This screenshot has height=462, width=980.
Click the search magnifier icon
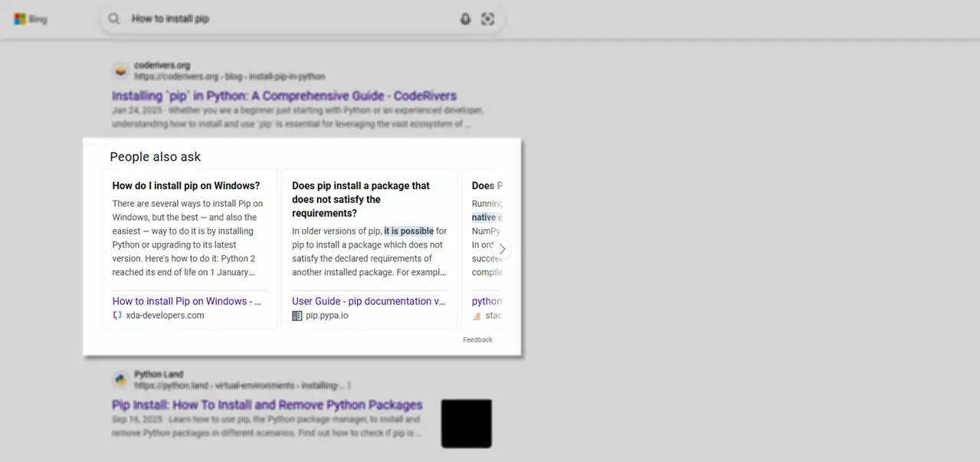(x=114, y=19)
